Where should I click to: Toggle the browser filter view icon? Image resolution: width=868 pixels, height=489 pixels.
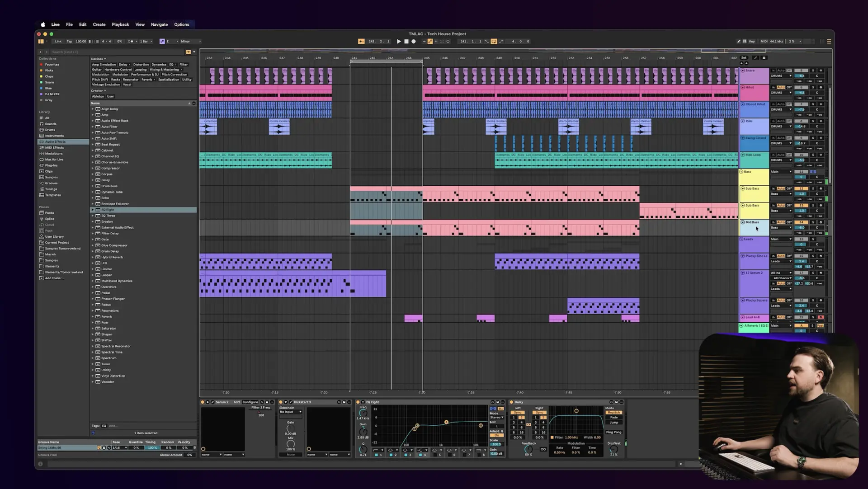[189, 52]
